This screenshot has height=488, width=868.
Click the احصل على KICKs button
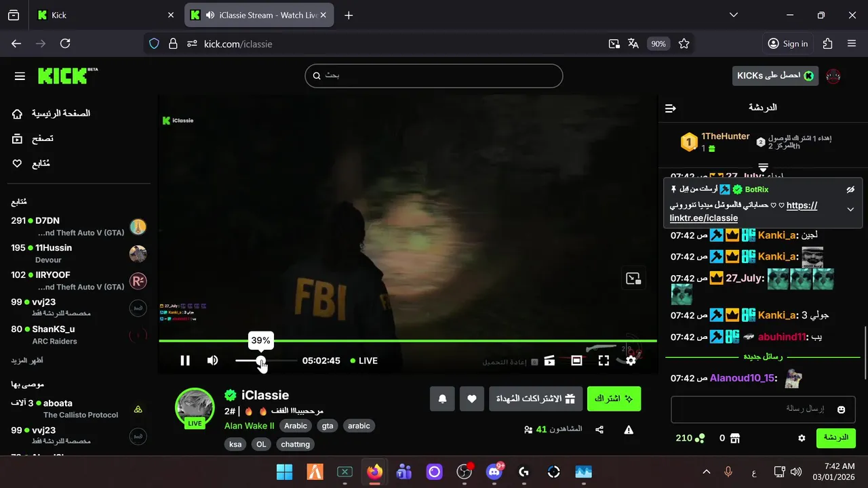tap(775, 76)
